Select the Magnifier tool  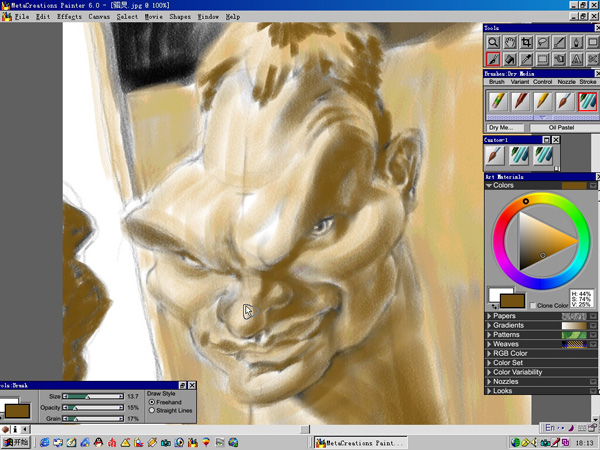tap(493, 42)
